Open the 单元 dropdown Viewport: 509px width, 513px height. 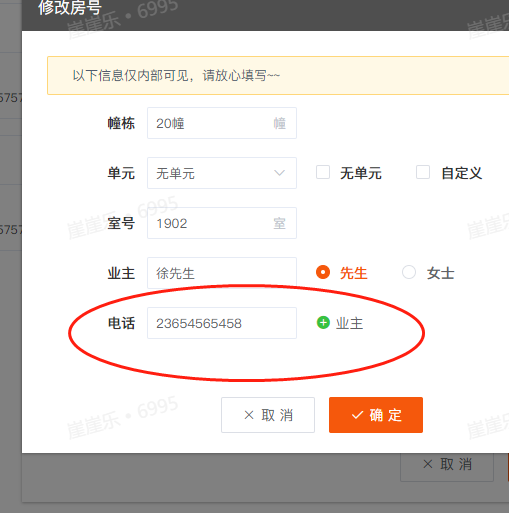point(222,173)
